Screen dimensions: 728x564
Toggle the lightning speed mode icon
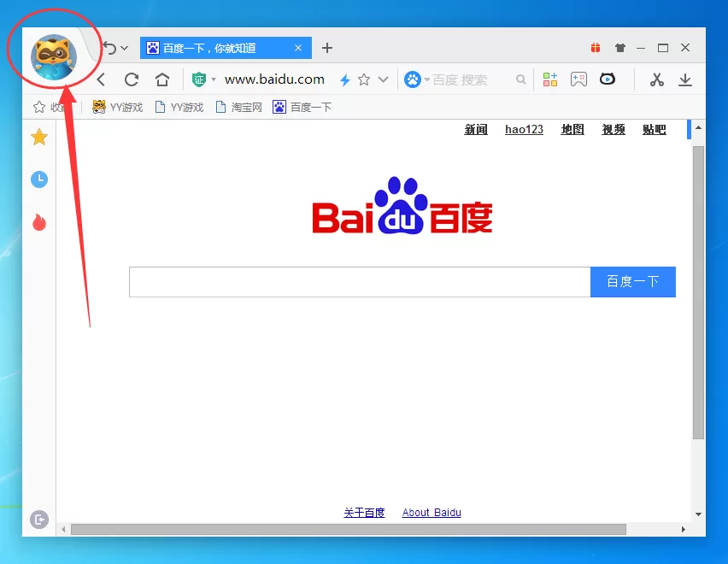point(344,79)
